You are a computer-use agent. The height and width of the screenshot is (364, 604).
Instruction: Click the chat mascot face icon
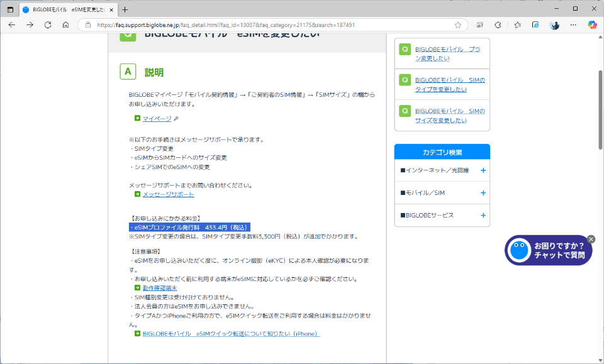(519, 250)
